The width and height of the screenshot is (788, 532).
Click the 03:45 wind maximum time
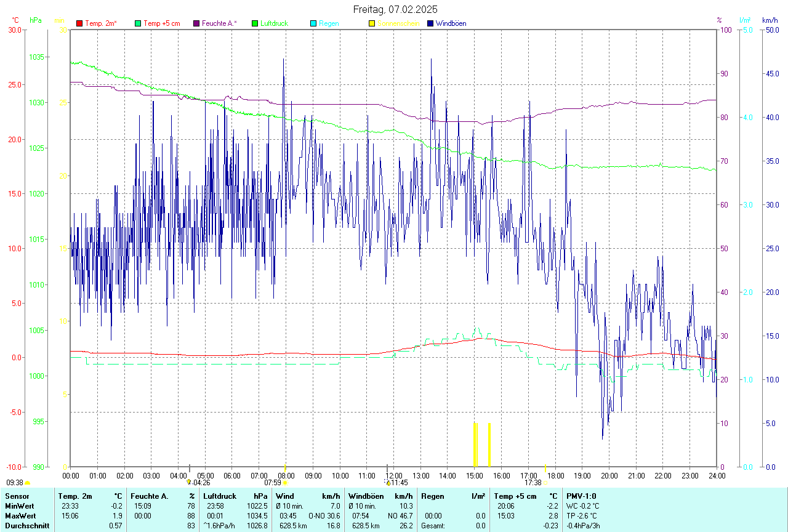288,515
